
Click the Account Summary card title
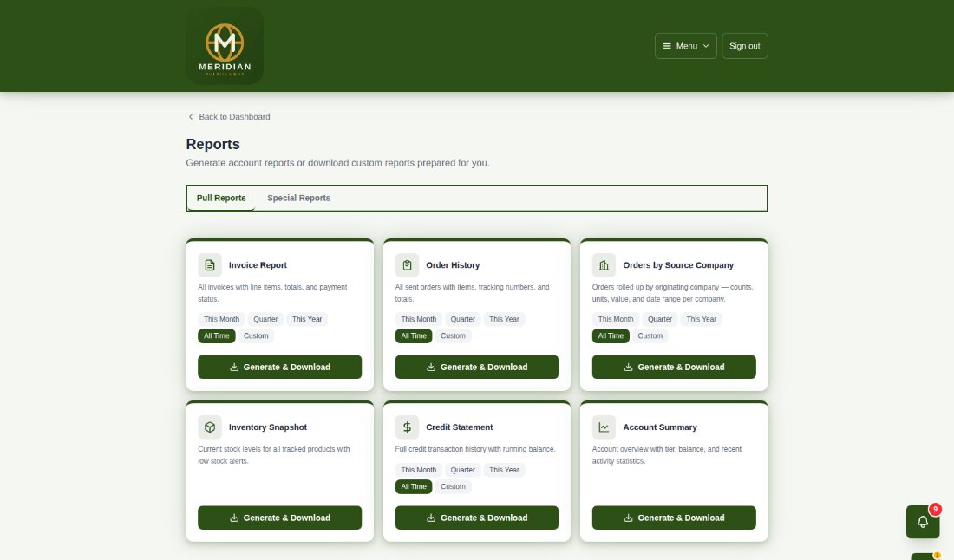click(660, 427)
